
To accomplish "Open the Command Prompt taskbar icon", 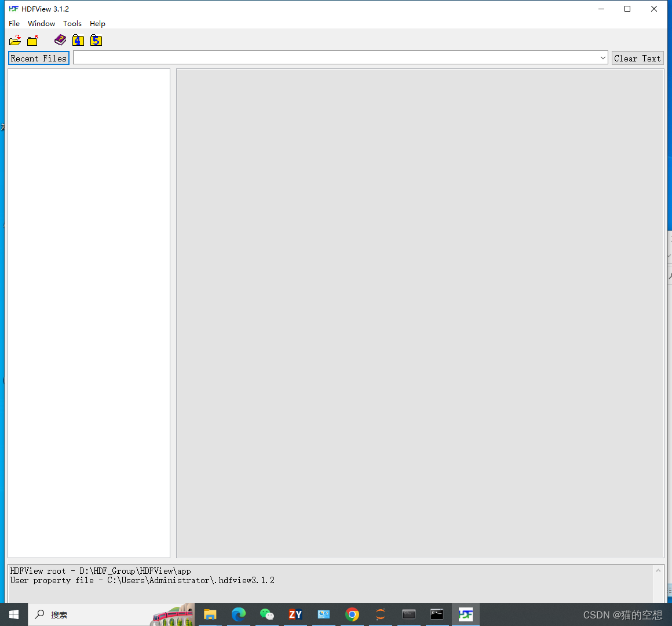I will [437, 614].
